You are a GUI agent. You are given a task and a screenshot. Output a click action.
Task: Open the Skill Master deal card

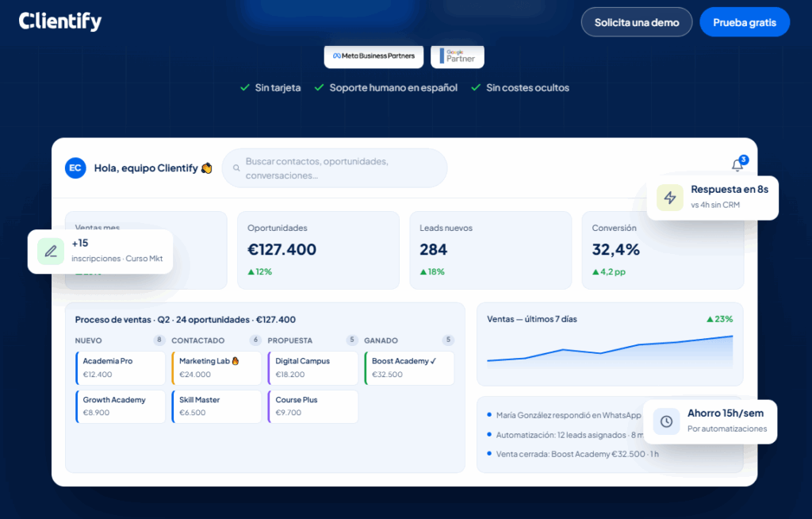(x=216, y=406)
